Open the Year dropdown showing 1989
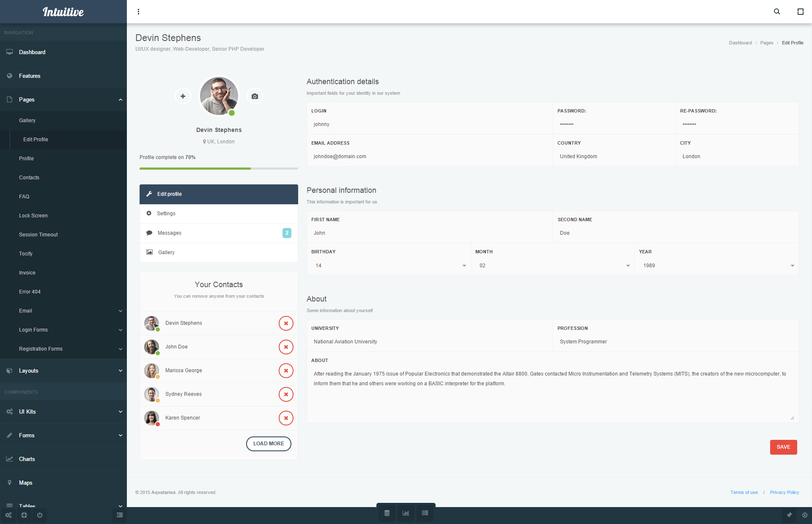Image resolution: width=812 pixels, height=524 pixels. tap(717, 266)
